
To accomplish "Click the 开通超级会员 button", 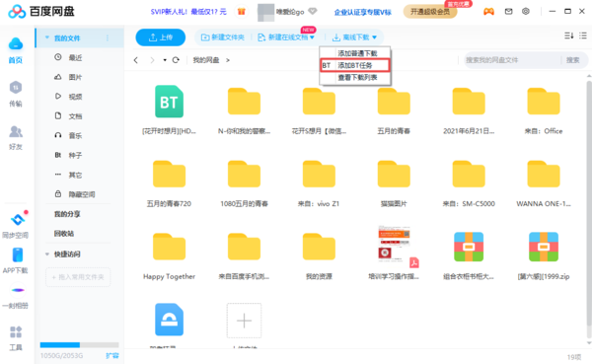I will pyautogui.click(x=430, y=12).
